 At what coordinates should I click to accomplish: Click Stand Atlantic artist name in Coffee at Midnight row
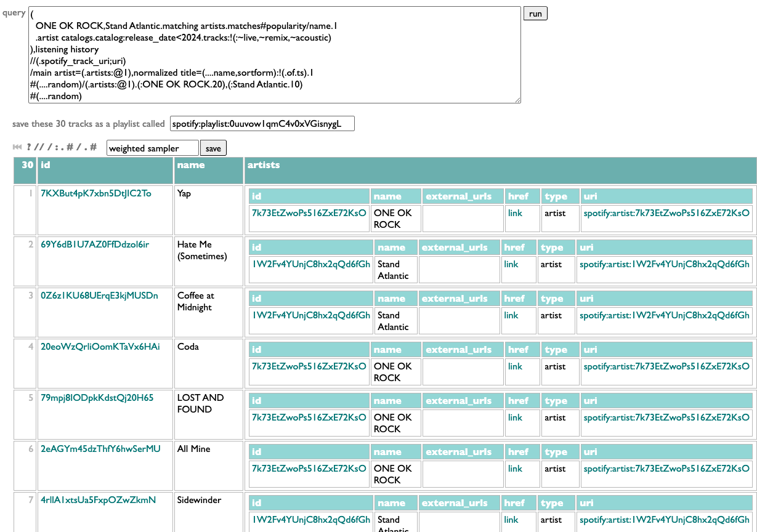click(393, 321)
